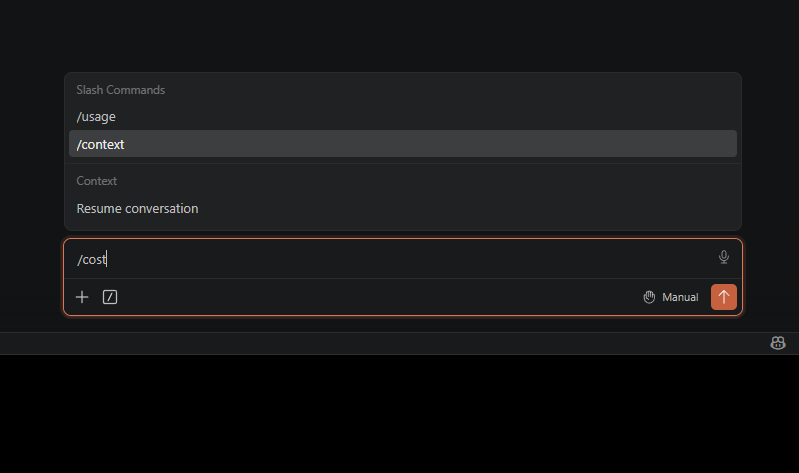Image resolution: width=799 pixels, height=473 pixels.
Task: Click the Slash Commands section header
Action: pyautogui.click(x=121, y=90)
